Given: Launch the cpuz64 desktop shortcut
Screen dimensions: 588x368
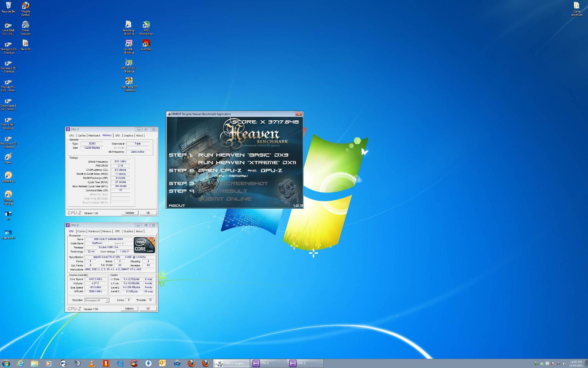Looking at the screenshot, I should [x=129, y=47].
